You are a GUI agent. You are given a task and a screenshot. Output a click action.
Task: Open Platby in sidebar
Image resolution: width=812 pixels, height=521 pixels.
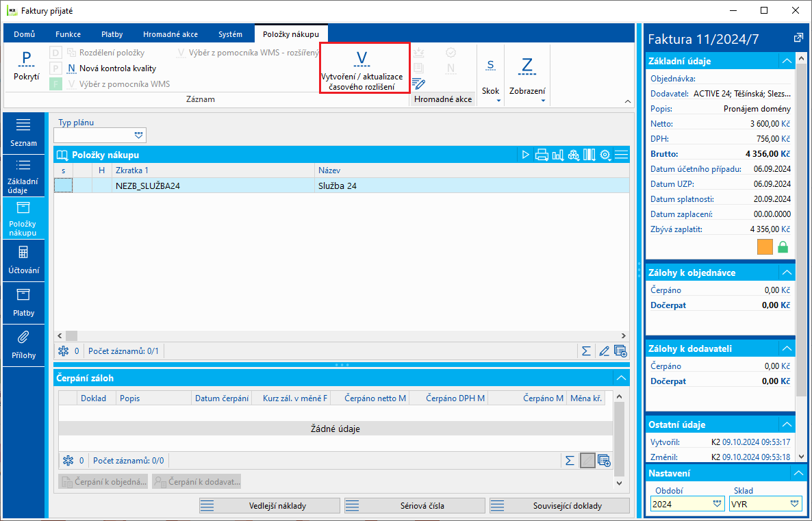point(23,303)
